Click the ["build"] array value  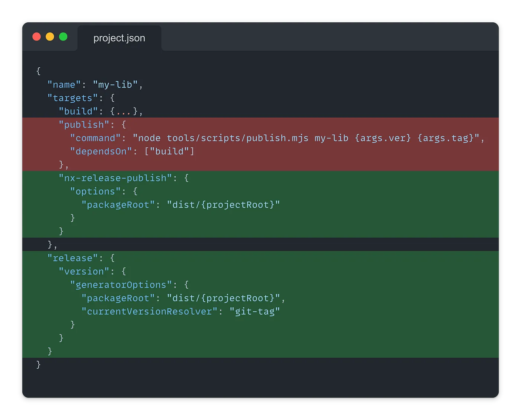click(x=169, y=151)
